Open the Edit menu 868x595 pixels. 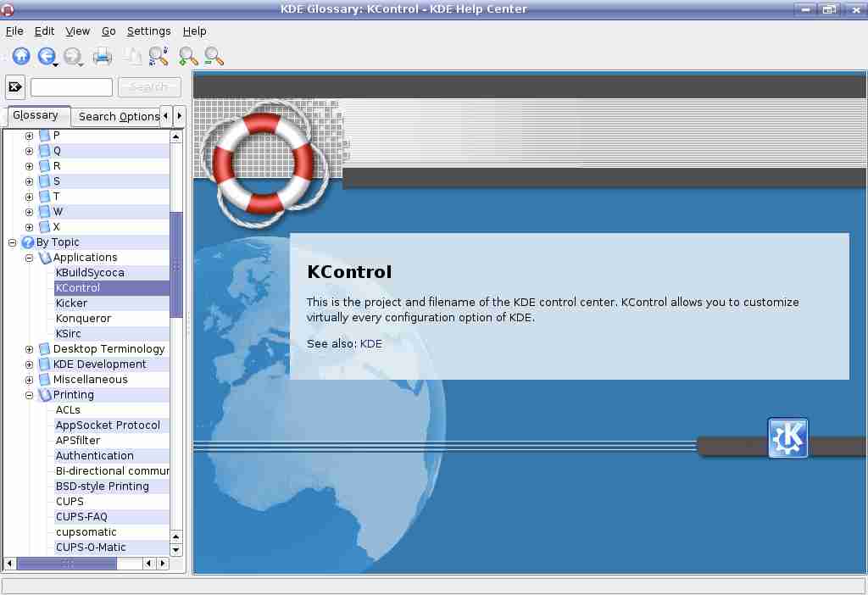click(x=44, y=31)
